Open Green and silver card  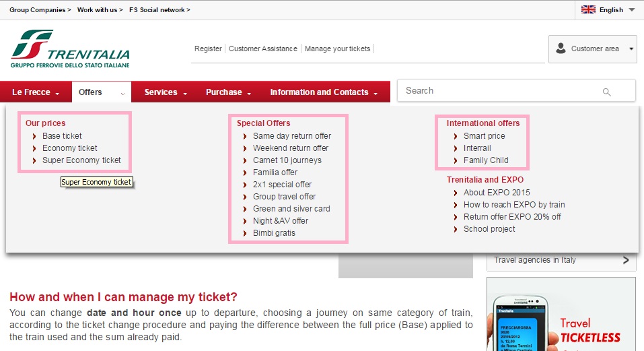click(291, 208)
